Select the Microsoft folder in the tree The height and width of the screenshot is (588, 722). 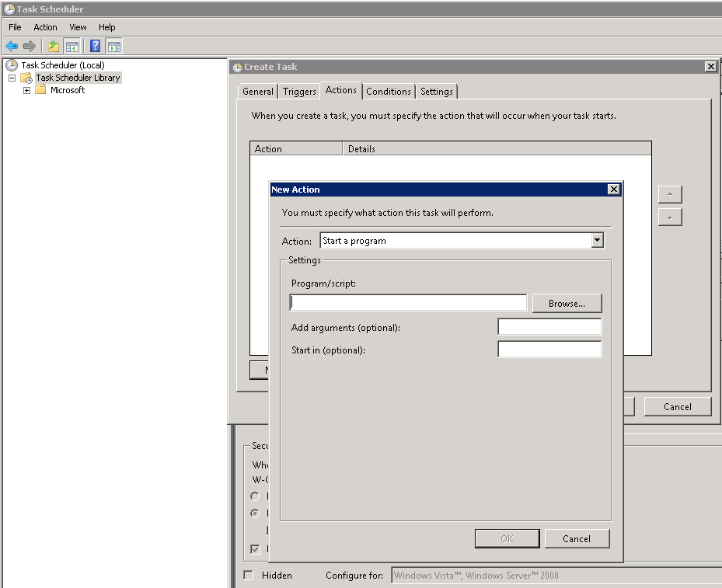point(68,89)
